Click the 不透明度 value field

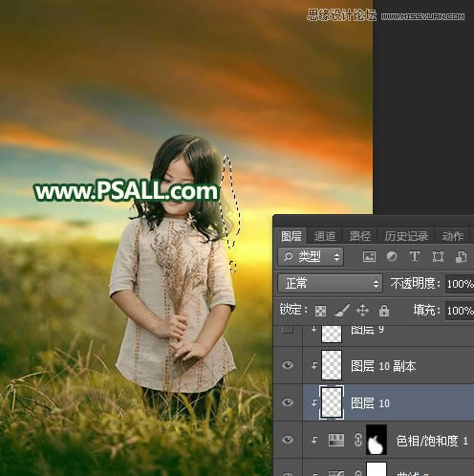pos(460,284)
